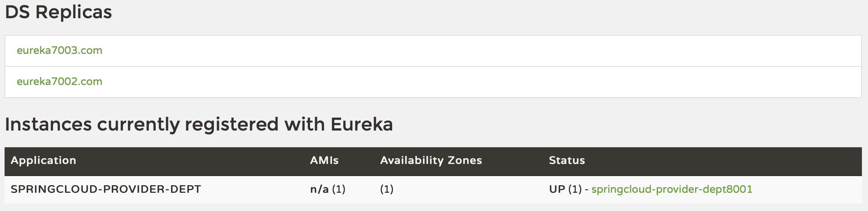Click the AMIs column header
This screenshot has width=868, height=211.
click(324, 161)
